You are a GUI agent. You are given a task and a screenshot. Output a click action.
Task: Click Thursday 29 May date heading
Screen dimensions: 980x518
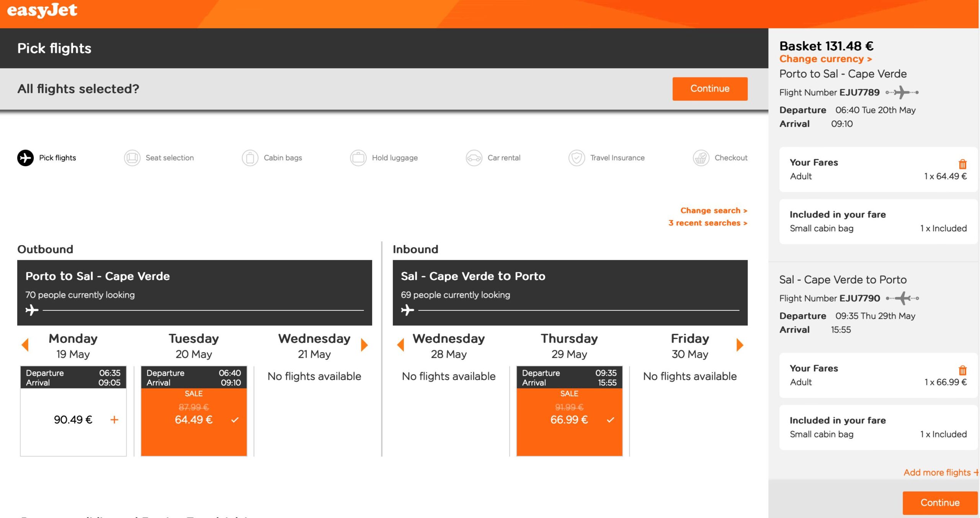click(569, 346)
